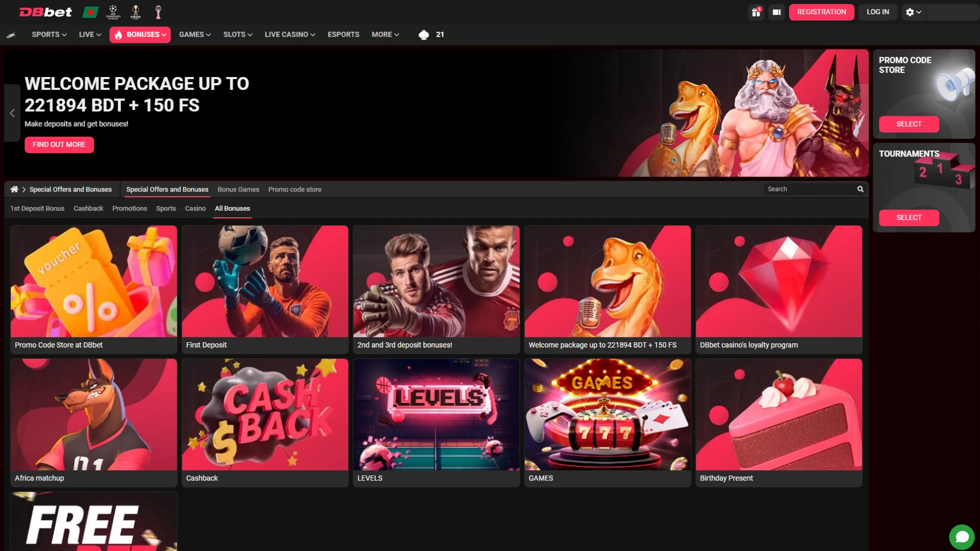The height and width of the screenshot is (551, 980).
Task: Click the spade card game icon
Action: (x=424, y=35)
